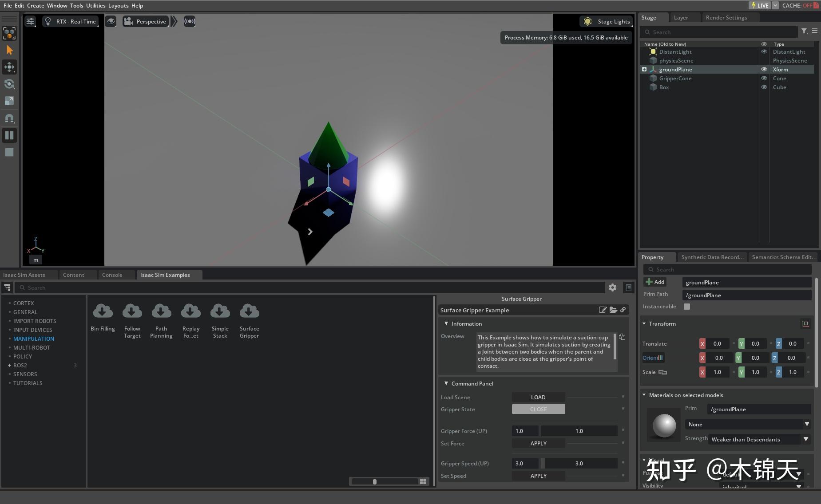
Task: Select the Rotate tool in the left toolbar
Action: (x=9, y=84)
